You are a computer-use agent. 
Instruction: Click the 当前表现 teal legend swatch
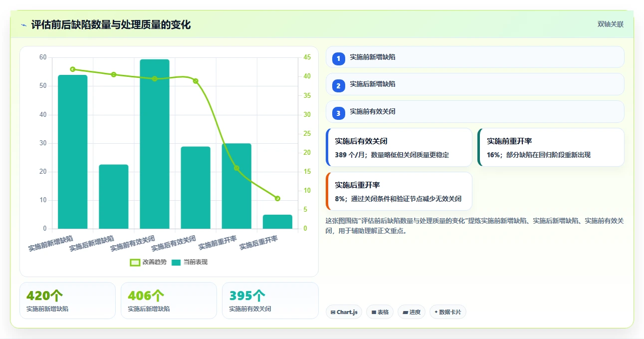pos(176,262)
